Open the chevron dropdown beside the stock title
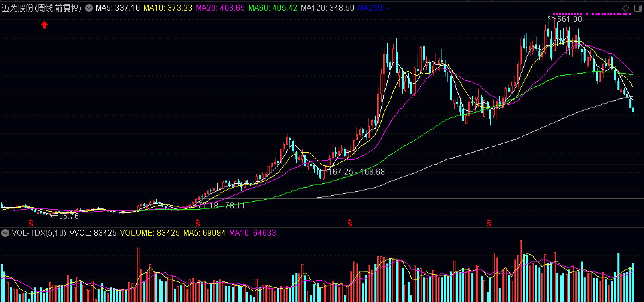 [88, 7]
